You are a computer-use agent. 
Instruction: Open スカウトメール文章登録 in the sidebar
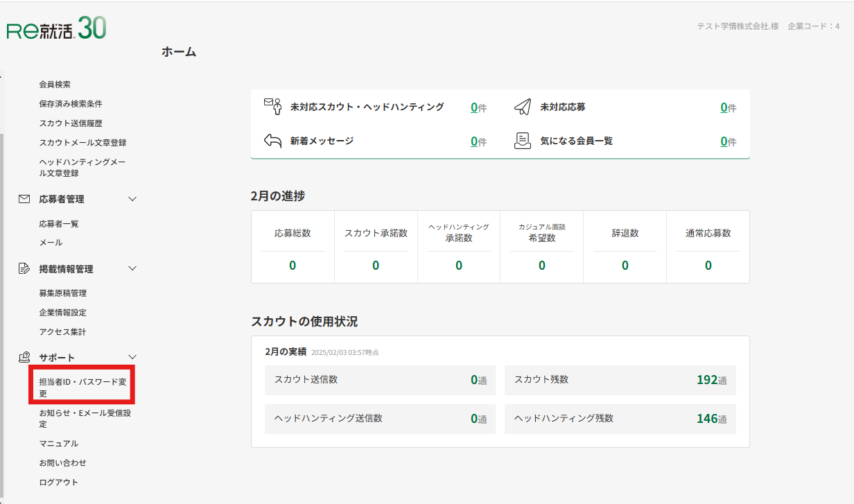coord(82,143)
